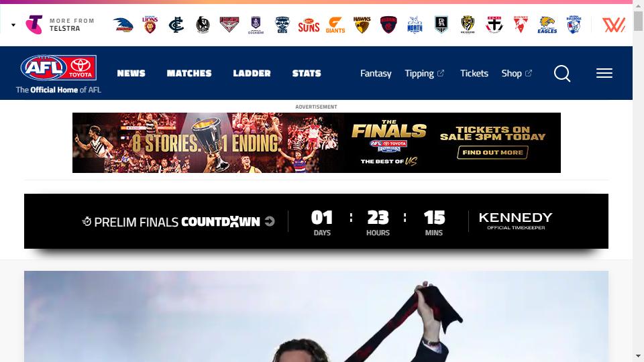The width and height of the screenshot is (644, 362).
Task: Select the Carlton club logo
Action: coord(176,25)
